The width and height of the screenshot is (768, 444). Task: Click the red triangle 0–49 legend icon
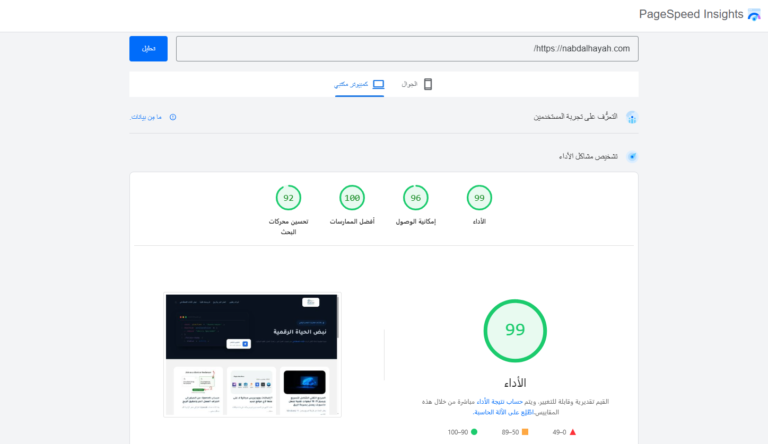(x=573, y=432)
